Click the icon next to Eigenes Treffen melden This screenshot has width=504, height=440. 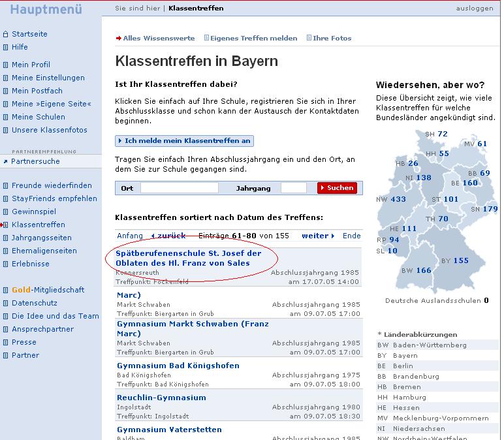(x=206, y=39)
